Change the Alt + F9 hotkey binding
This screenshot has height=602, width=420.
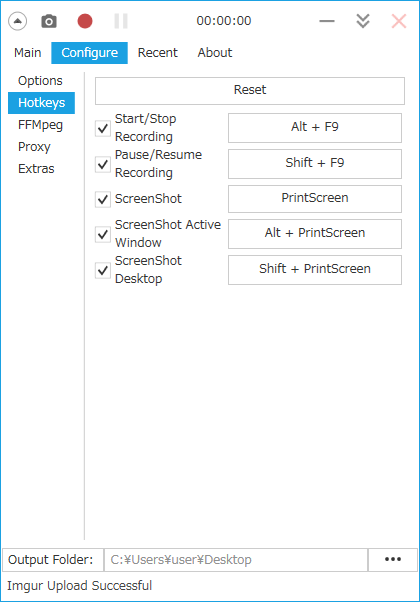[315, 127]
